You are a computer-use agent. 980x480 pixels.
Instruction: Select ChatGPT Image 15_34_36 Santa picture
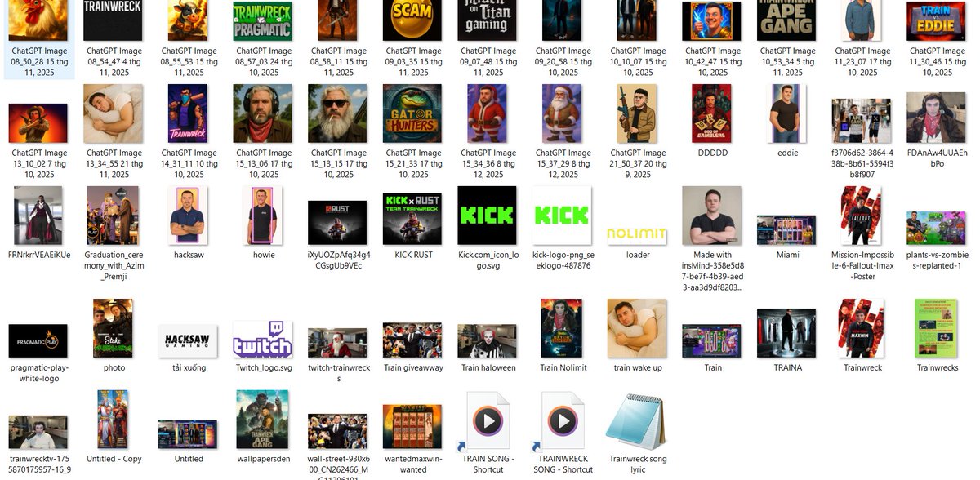[x=488, y=114]
